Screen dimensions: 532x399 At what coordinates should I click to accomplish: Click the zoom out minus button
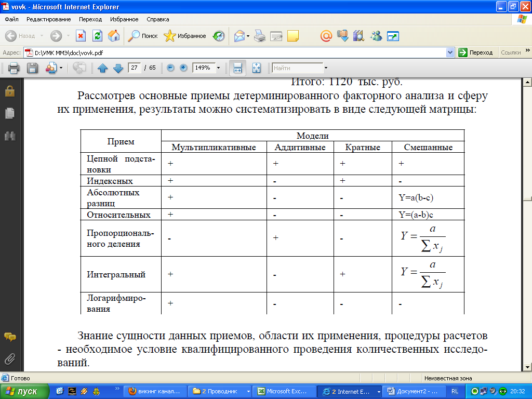pyautogui.click(x=170, y=68)
